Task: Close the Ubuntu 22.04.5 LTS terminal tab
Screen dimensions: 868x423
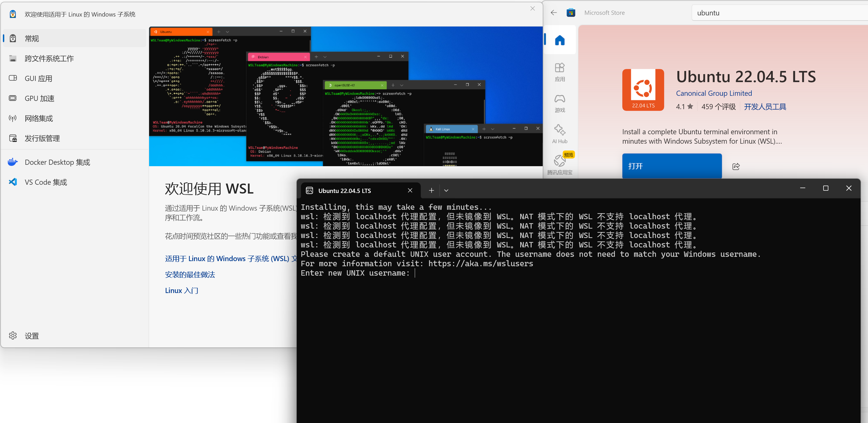Action: point(410,190)
